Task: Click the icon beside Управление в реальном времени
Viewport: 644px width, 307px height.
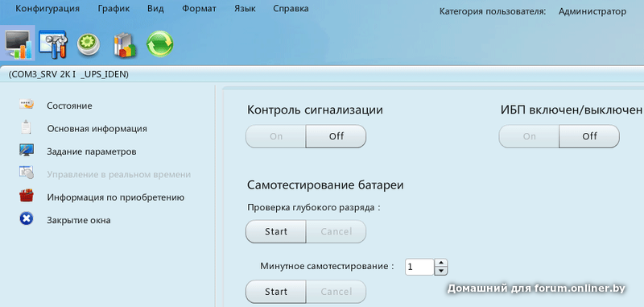Action: [x=27, y=172]
